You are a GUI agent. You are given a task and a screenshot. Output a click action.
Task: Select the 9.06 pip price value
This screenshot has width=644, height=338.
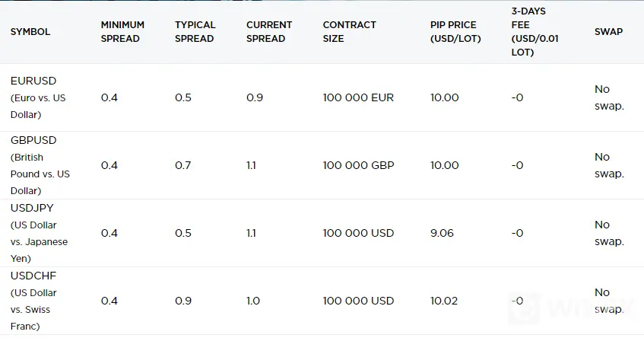[442, 233]
